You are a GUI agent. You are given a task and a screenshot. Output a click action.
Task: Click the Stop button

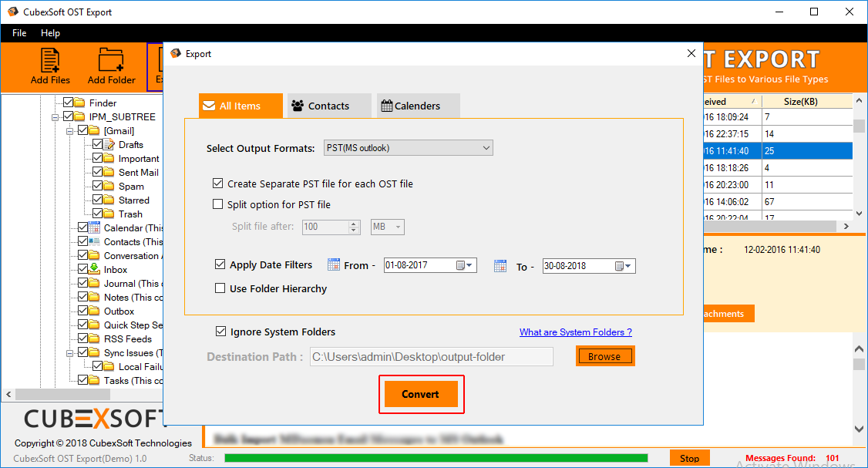pos(690,458)
